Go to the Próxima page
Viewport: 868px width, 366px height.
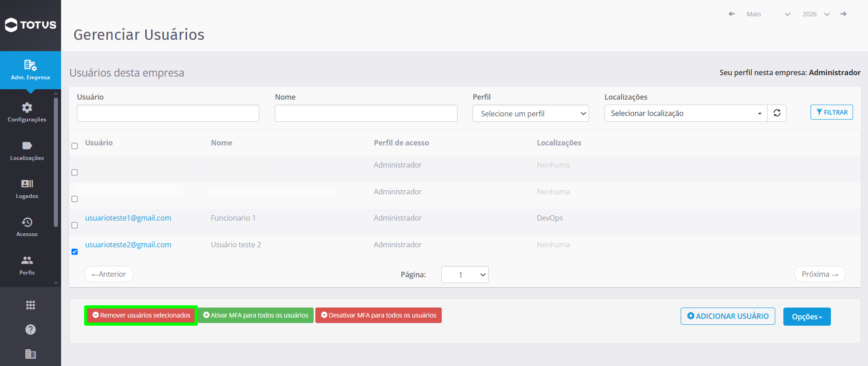(820, 274)
